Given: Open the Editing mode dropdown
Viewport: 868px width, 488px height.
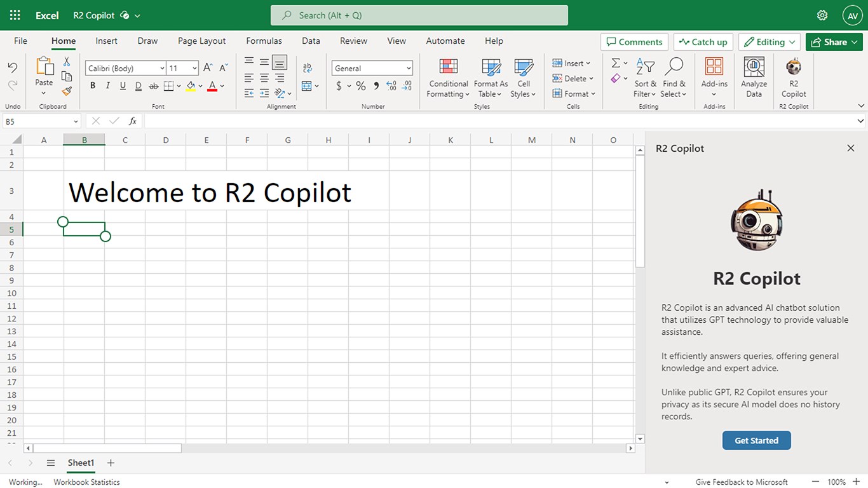Looking at the screenshot, I should (769, 42).
